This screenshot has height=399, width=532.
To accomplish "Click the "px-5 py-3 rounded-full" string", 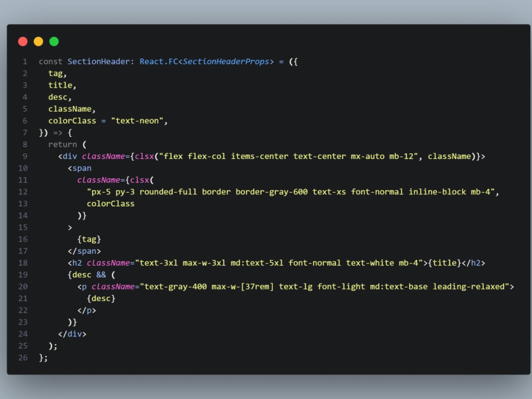I will [142, 192].
